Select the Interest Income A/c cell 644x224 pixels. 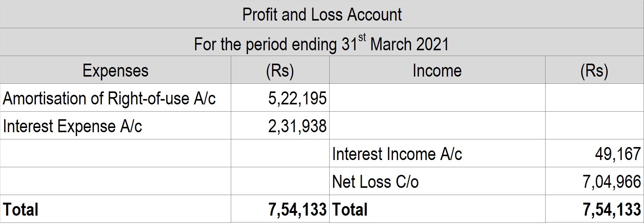(x=437, y=154)
